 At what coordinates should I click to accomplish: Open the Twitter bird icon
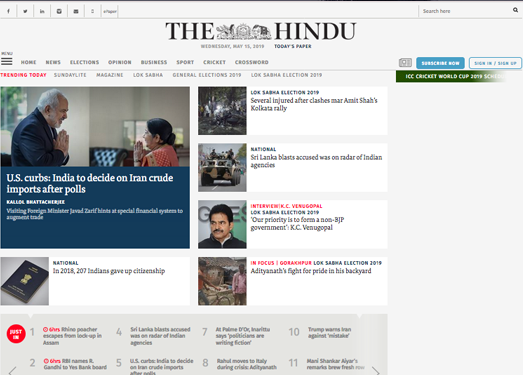click(x=25, y=11)
